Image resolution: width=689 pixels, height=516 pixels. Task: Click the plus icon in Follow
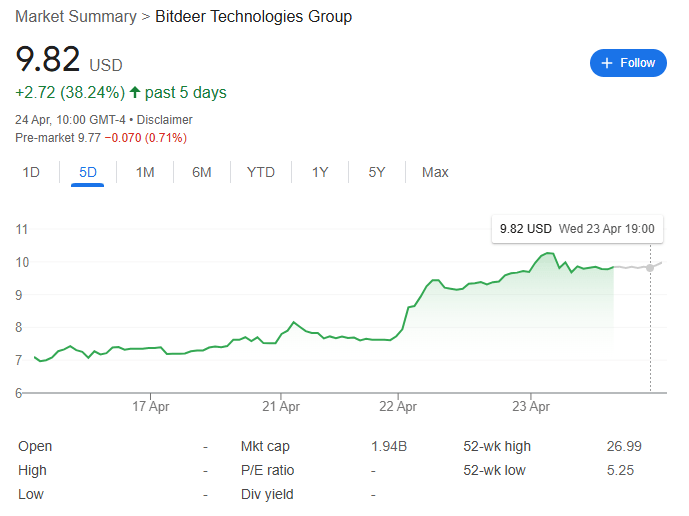[607, 63]
